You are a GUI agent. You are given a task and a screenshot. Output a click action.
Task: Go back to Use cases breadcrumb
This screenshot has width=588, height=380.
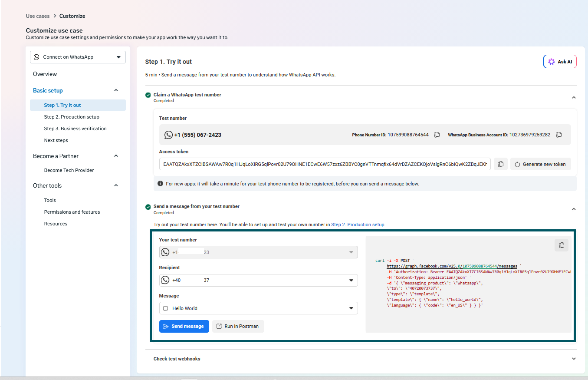point(38,16)
